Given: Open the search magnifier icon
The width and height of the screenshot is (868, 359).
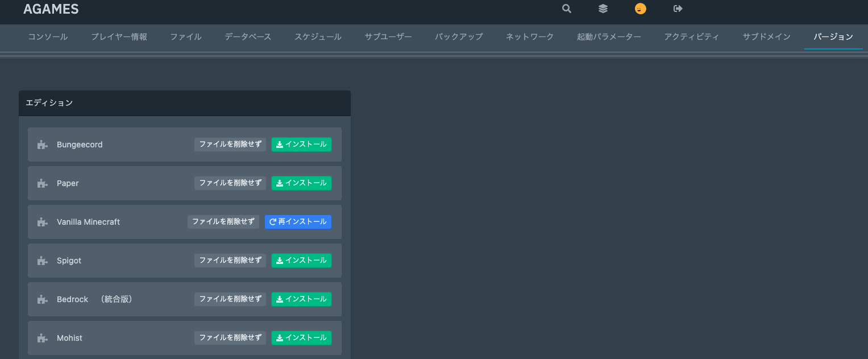Looking at the screenshot, I should 566,9.
